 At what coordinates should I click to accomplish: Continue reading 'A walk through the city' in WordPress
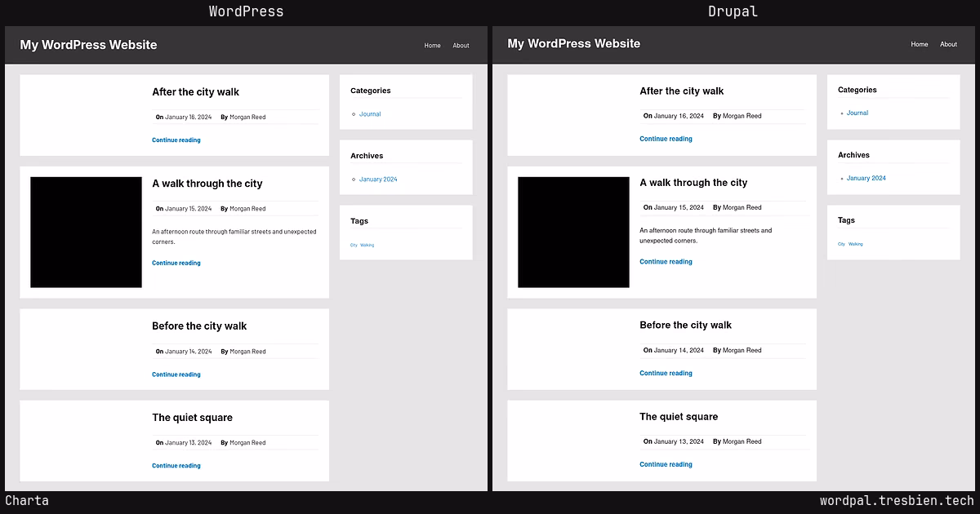pyautogui.click(x=176, y=264)
